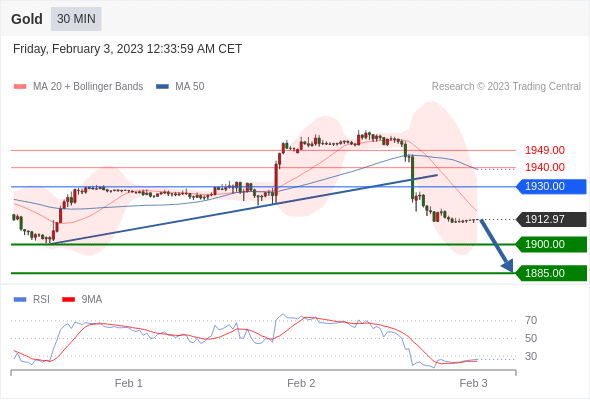
Task: Click the 1949.00 resistance label
Action: [x=545, y=150]
